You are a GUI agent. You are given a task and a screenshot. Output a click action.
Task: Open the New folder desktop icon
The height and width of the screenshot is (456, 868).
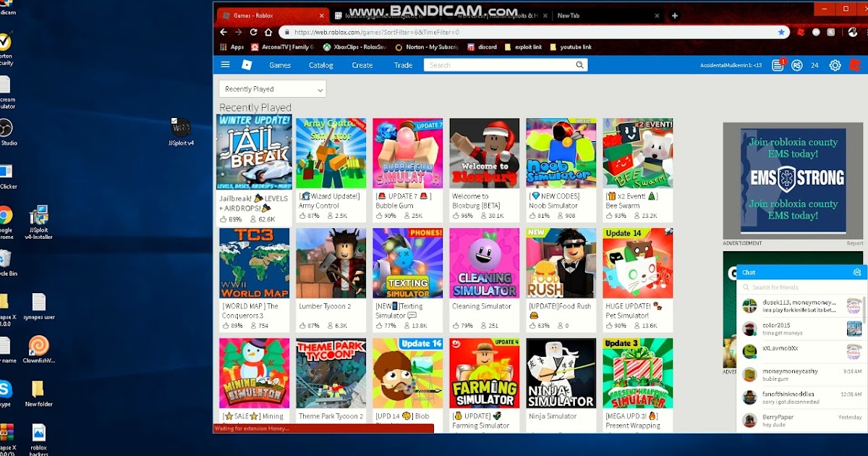pyautogui.click(x=38, y=394)
